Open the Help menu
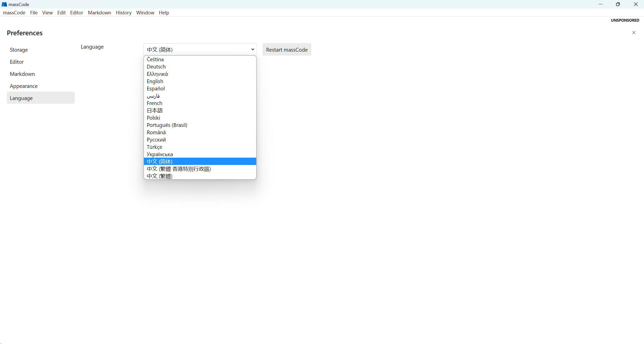This screenshot has width=644, height=344. point(164,13)
